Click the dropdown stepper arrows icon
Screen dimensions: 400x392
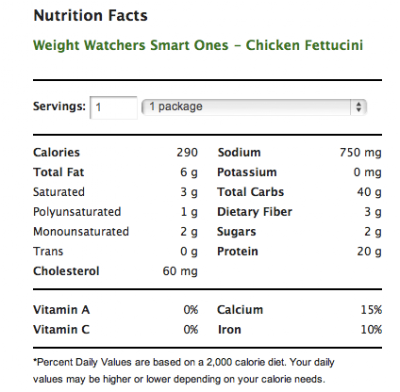point(359,107)
